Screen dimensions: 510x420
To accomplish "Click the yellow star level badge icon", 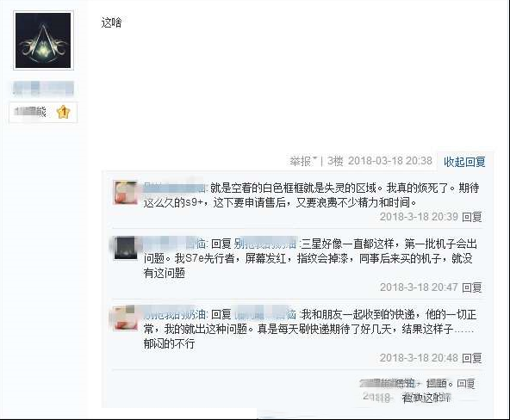I will 64,112.
